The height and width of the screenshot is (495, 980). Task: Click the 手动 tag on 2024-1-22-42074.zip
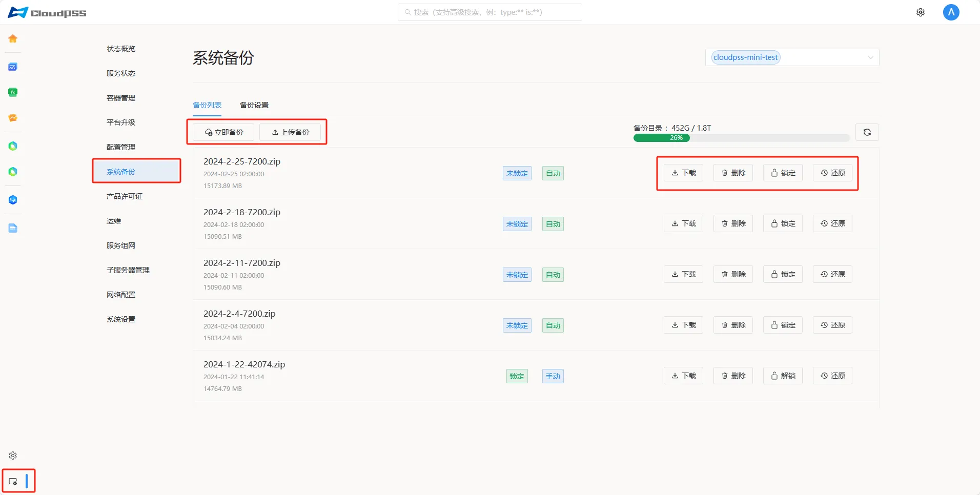click(553, 376)
